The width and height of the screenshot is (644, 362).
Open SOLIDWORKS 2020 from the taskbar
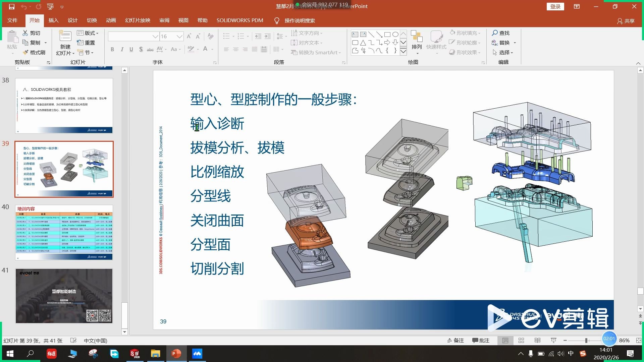(x=135, y=354)
